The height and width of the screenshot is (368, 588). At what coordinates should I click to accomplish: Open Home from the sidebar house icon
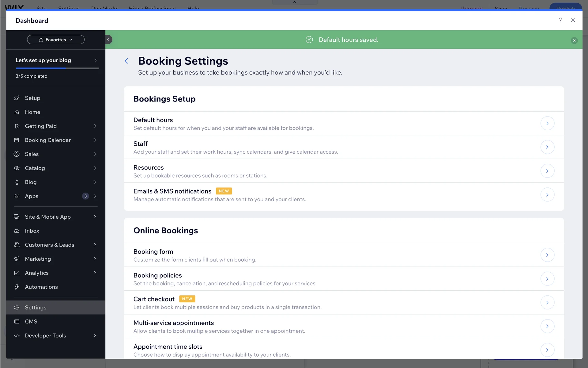pos(17,112)
